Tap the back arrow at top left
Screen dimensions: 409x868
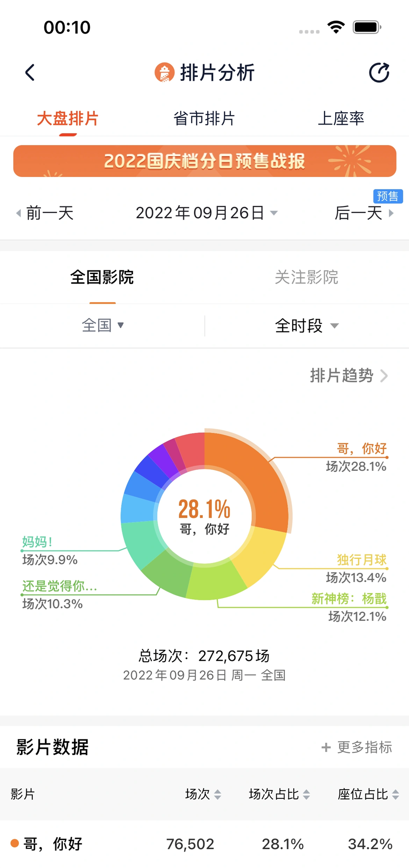coord(30,73)
